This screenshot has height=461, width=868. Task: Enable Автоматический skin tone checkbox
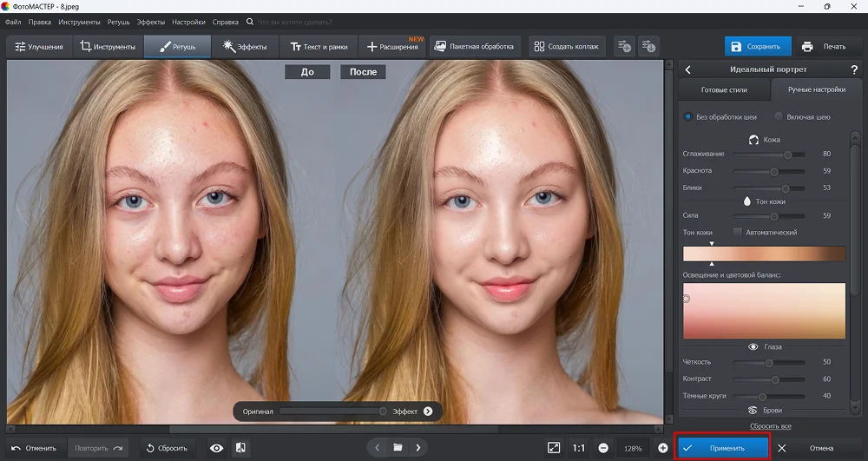coord(737,233)
